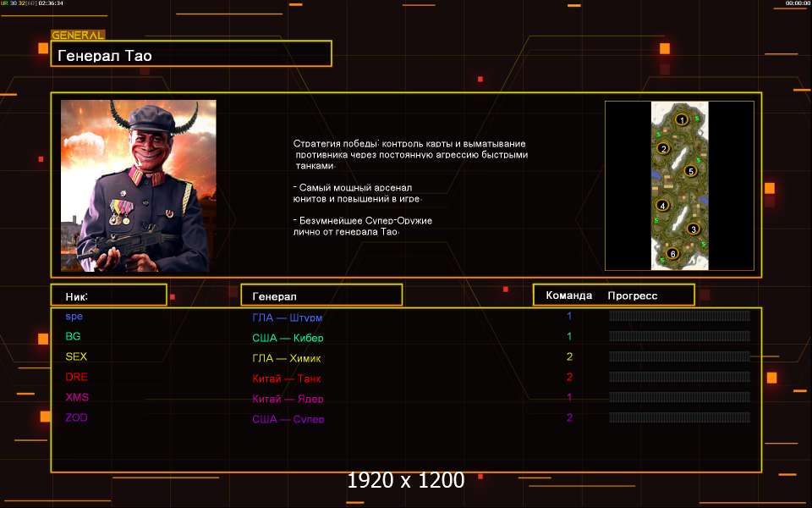Screen dimensions: 812x508
Task: Select player 'spe' in the list
Action: (74, 316)
